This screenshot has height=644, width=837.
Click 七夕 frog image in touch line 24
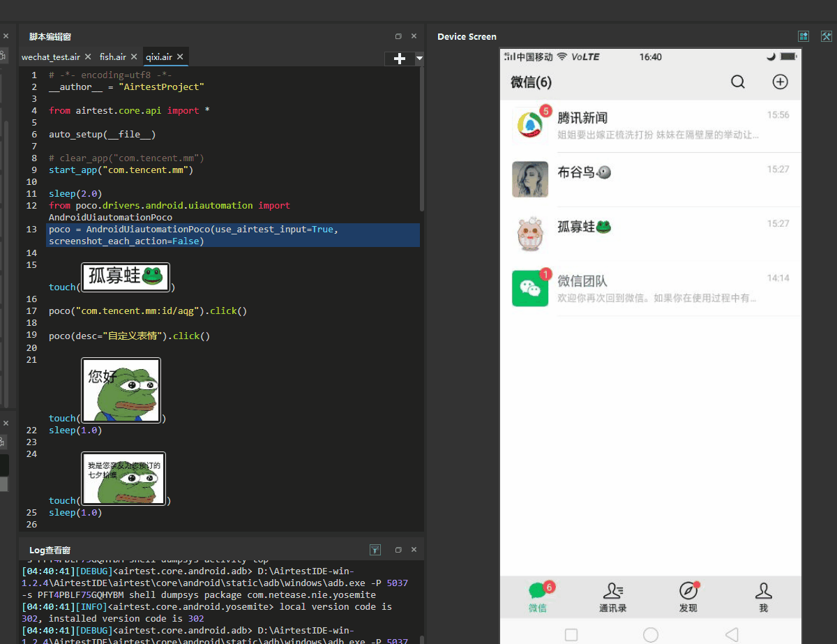point(123,478)
